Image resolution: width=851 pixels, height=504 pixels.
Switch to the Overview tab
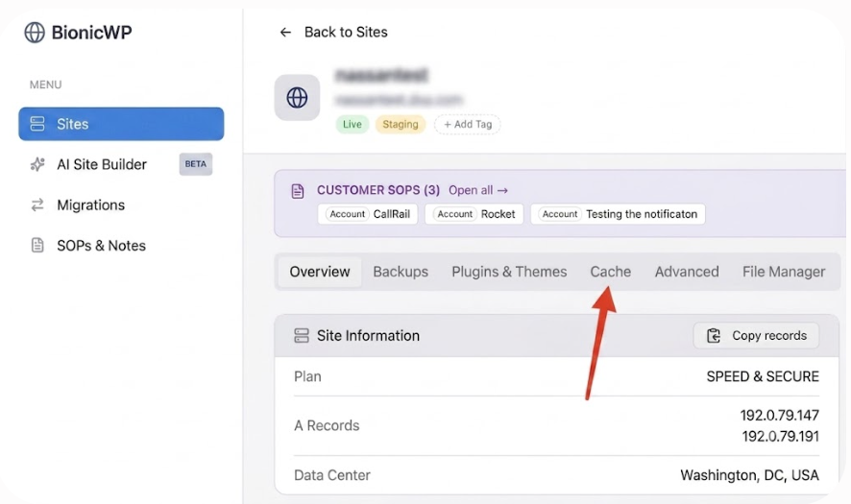pyautogui.click(x=320, y=272)
